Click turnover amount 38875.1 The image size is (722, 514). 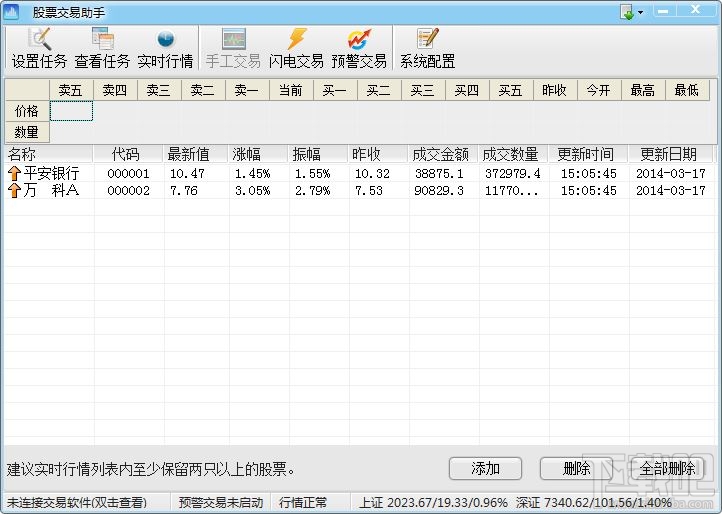[x=439, y=174]
